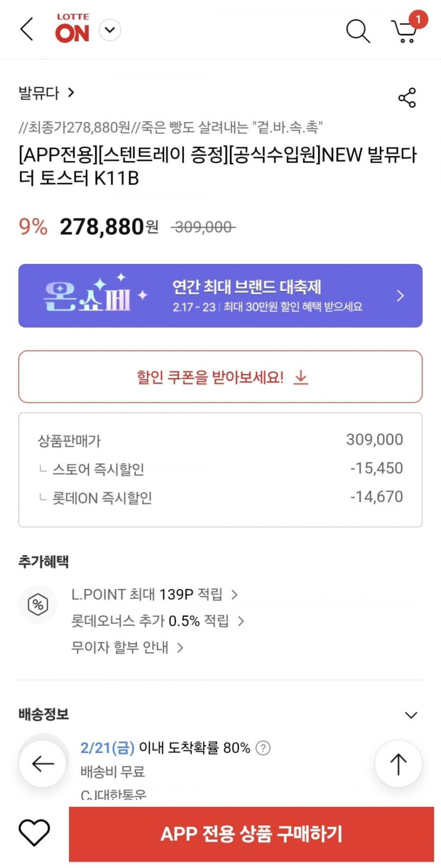
Task: Open arrival probability help question mark
Action: tap(263, 748)
